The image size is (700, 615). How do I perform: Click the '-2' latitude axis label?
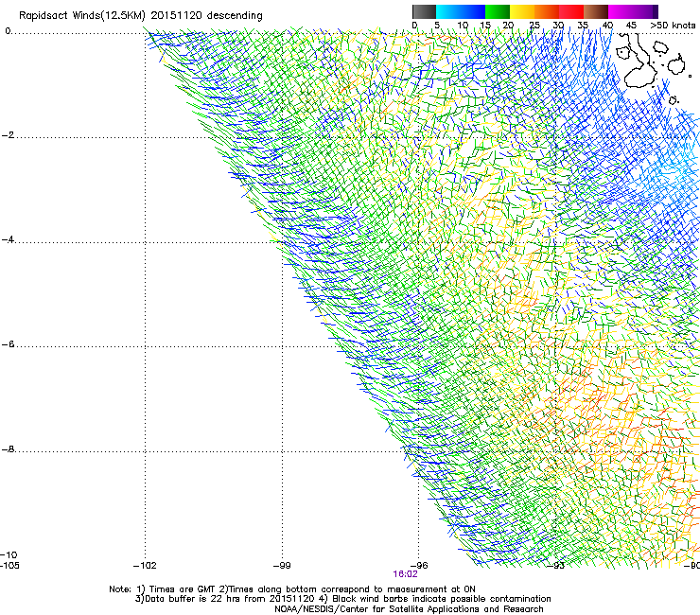tap(8, 135)
